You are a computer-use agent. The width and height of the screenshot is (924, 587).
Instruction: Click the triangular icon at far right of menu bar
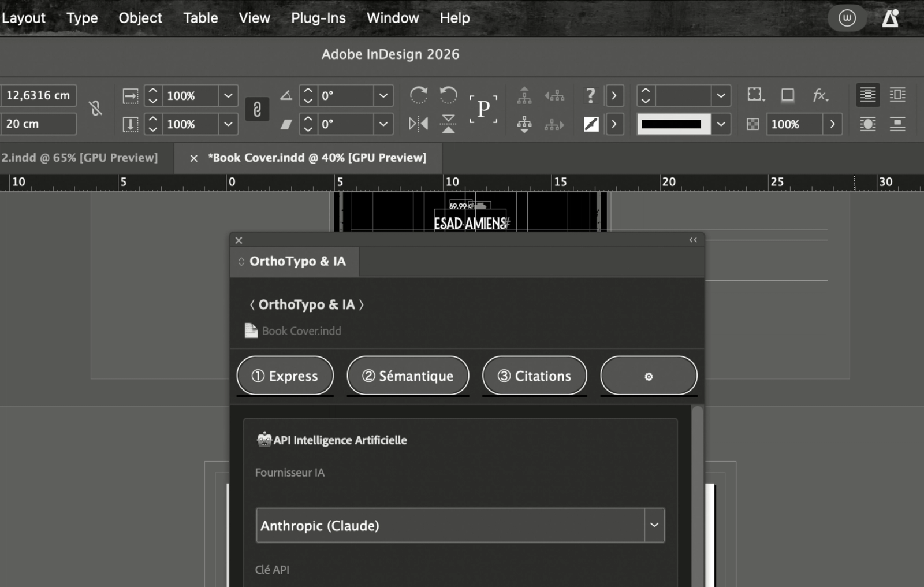click(x=890, y=18)
